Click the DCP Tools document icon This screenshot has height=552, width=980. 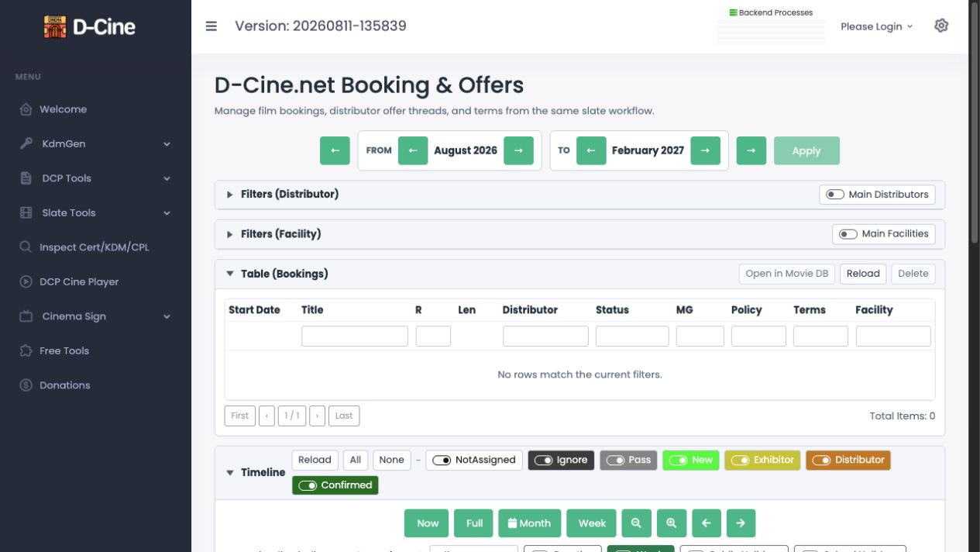point(26,178)
